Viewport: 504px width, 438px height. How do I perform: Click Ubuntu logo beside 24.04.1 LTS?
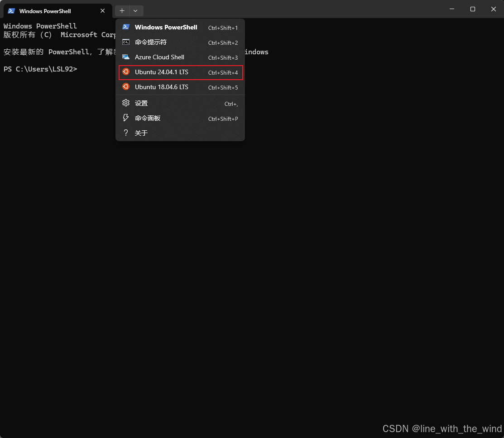point(126,71)
